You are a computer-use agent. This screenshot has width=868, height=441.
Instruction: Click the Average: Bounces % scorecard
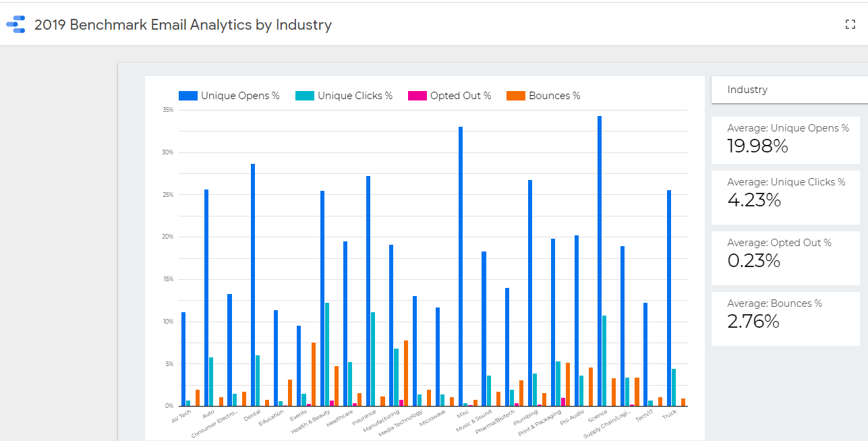coord(785,318)
